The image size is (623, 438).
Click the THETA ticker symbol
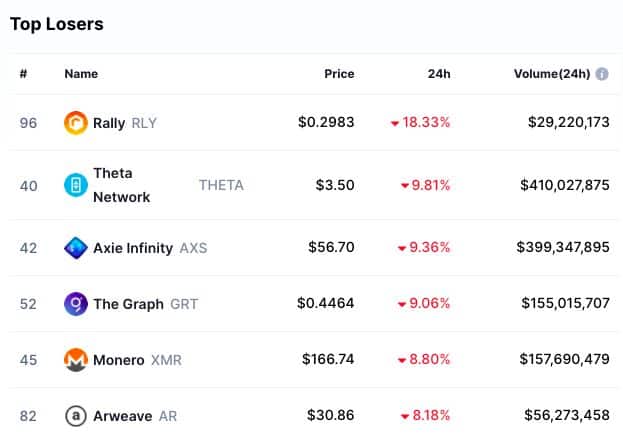[221, 185]
